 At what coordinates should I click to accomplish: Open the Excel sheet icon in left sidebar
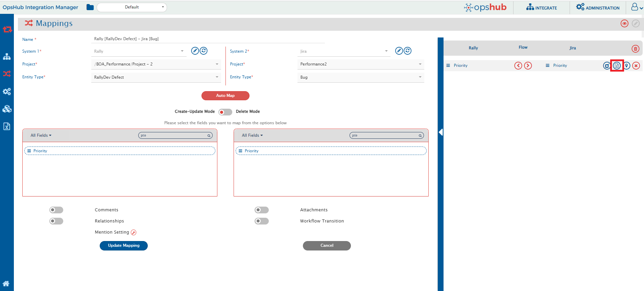(x=7, y=126)
